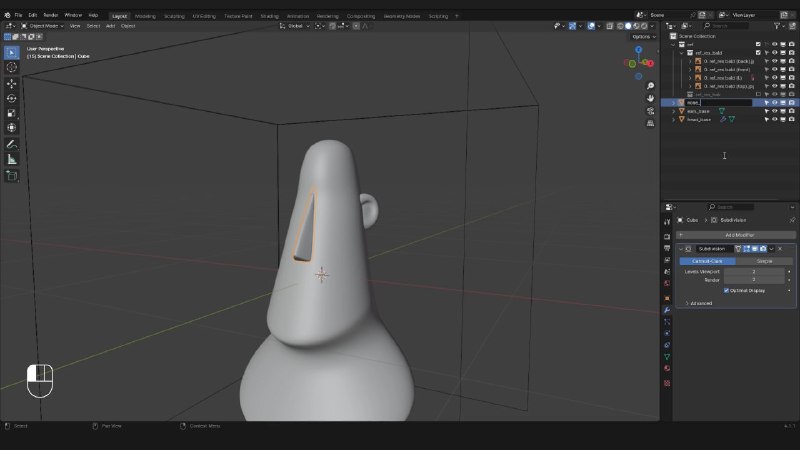Expand the ears_base tree item

coord(673,111)
